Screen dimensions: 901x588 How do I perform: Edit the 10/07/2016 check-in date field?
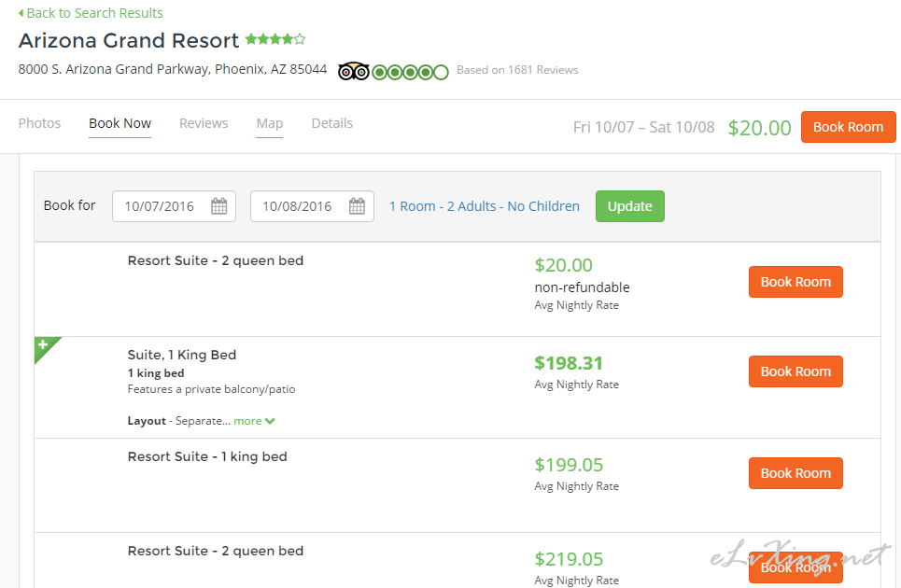coord(174,206)
